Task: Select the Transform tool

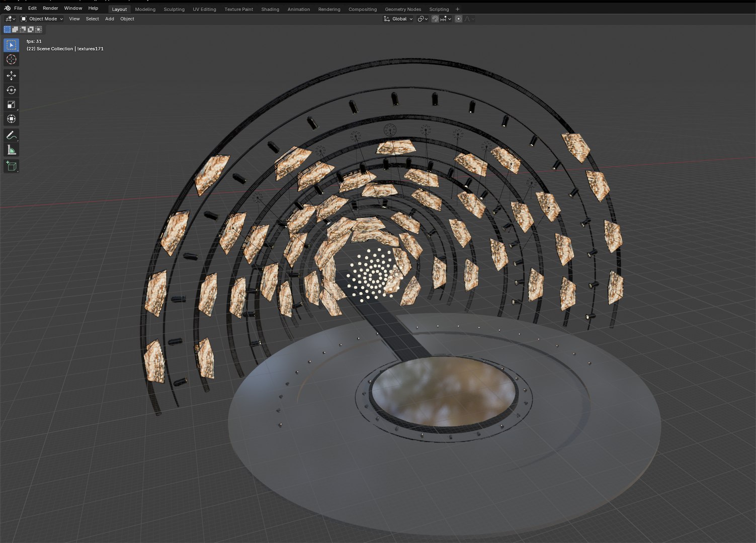Action: pyautogui.click(x=11, y=119)
